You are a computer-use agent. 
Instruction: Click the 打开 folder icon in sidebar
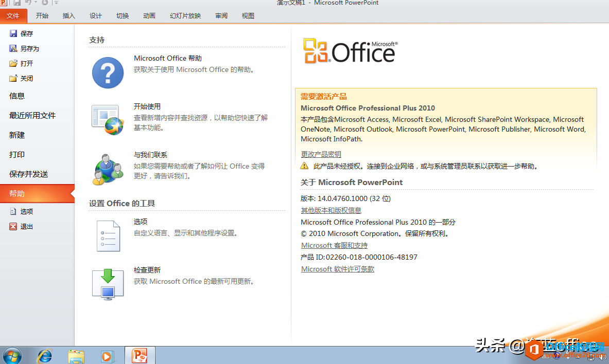point(13,63)
